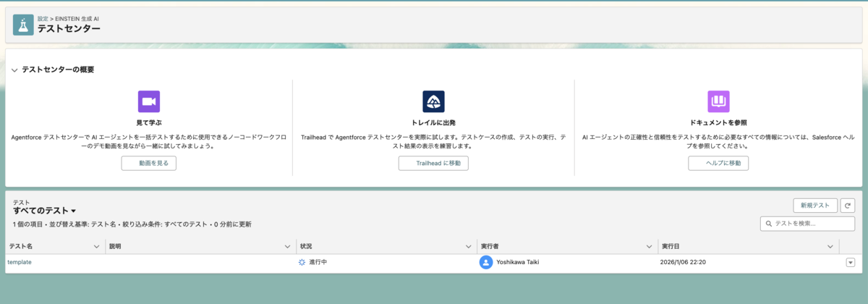Click the Trailhead に移動 button
This screenshot has width=868, height=304.
pyautogui.click(x=433, y=163)
